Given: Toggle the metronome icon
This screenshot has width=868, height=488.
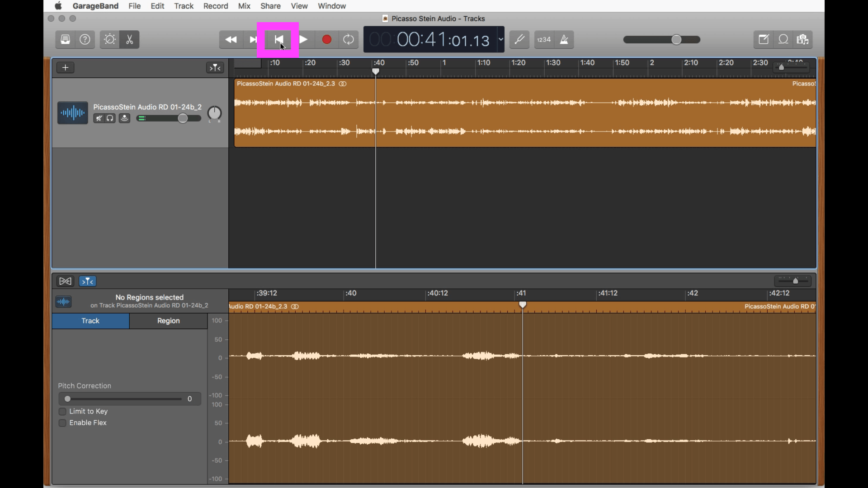Looking at the screenshot, I should coord(564,40).
